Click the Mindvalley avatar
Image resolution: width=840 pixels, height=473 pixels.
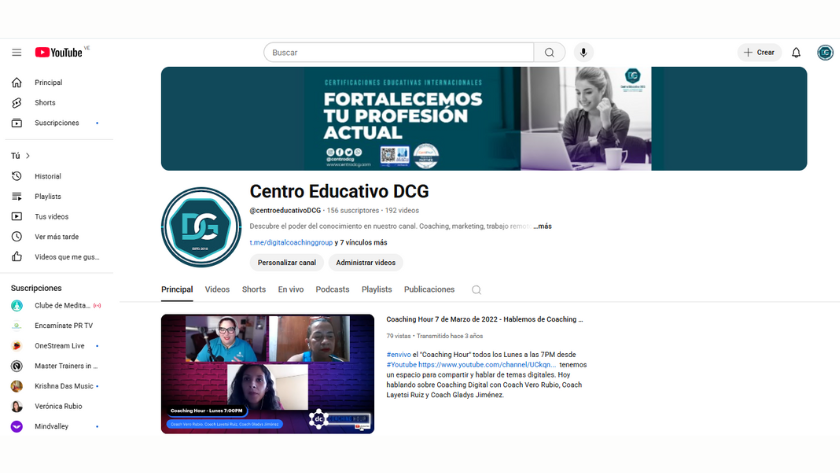pos(17,426)
